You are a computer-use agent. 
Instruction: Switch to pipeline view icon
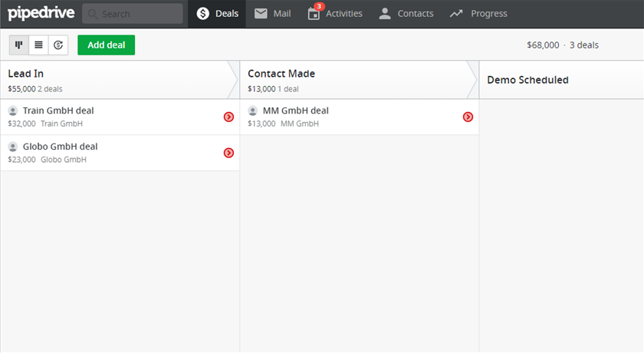(x=19, y=45)
